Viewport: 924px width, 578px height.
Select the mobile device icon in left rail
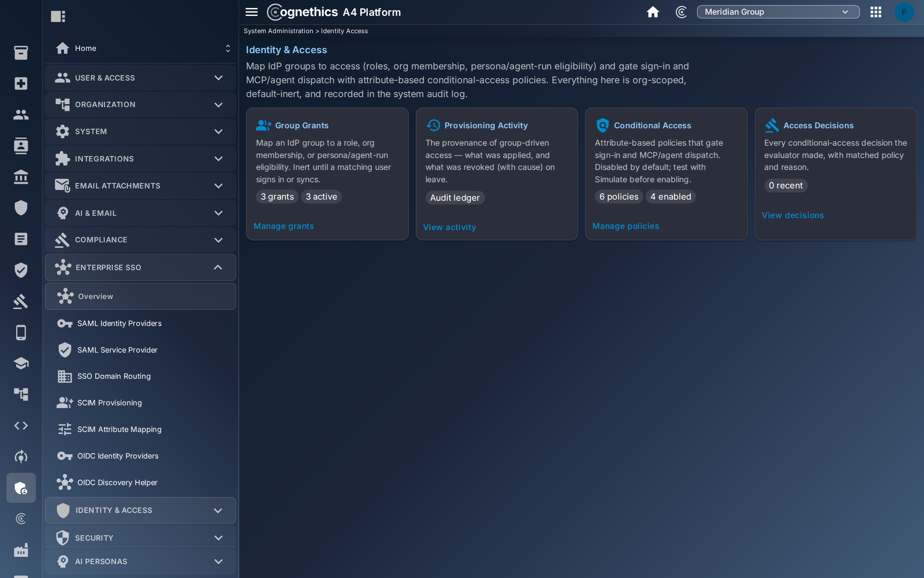click(x=21, y=333)
